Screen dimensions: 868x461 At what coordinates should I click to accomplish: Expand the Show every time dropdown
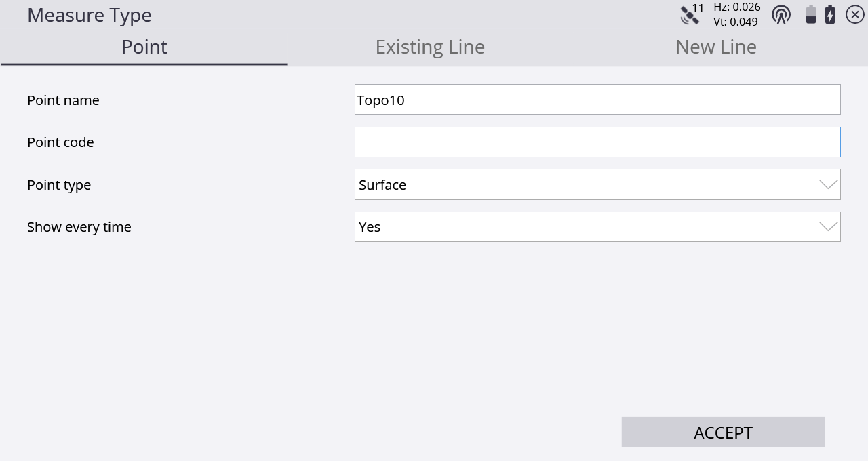point(597,226)
